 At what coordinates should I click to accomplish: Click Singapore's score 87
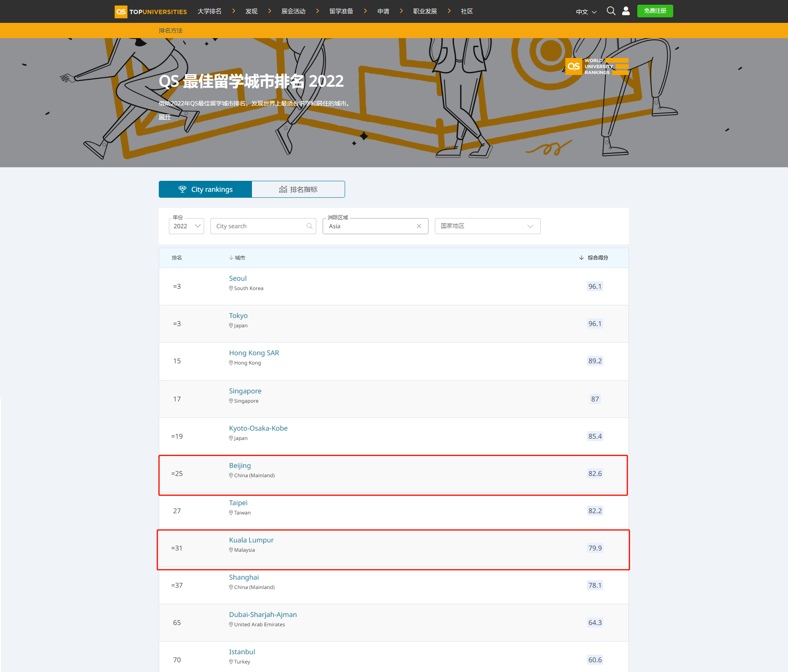click(x=595, y=399)
